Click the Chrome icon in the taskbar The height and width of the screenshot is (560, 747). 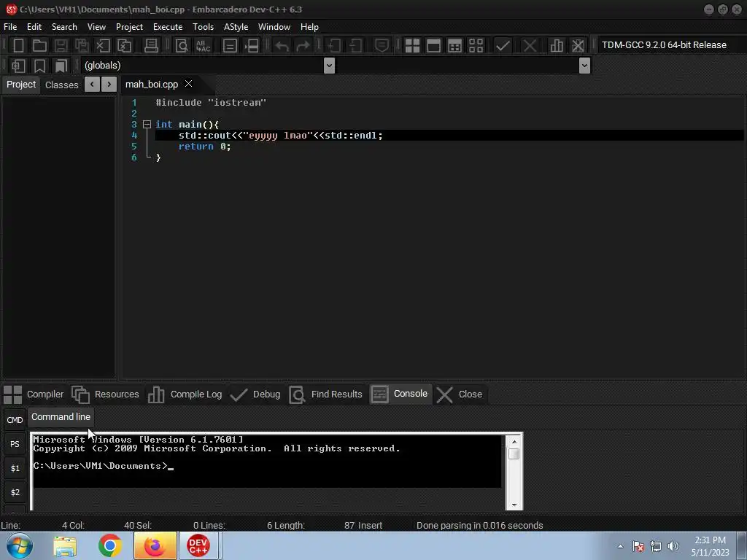(110, 545)
